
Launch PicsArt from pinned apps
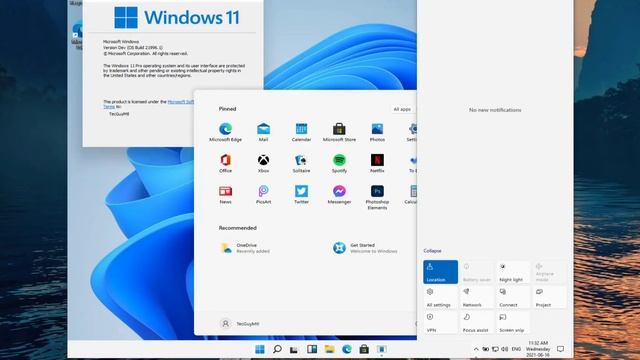point(263,194)
